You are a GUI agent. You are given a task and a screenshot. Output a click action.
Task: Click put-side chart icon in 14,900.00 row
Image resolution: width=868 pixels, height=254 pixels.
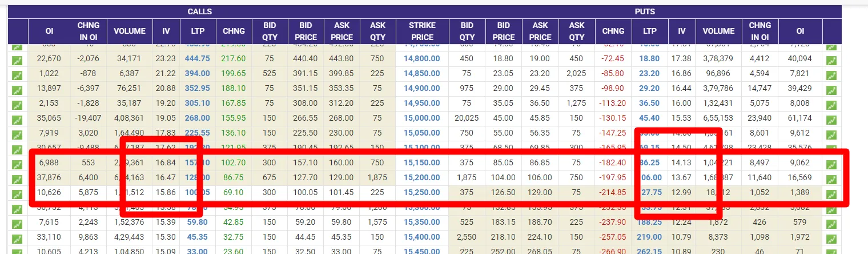click(x=831, y=90)
